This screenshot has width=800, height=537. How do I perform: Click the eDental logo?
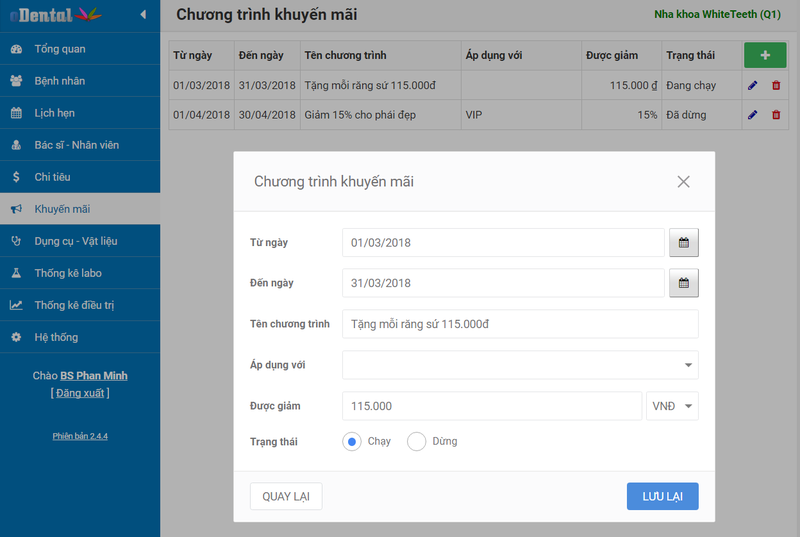coord(56,15)
